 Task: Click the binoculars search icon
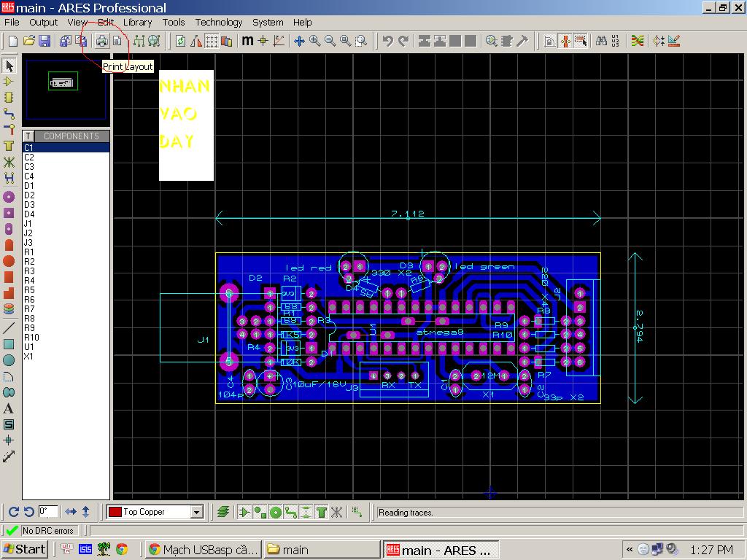pyautogui.click(x=600, y=41)
